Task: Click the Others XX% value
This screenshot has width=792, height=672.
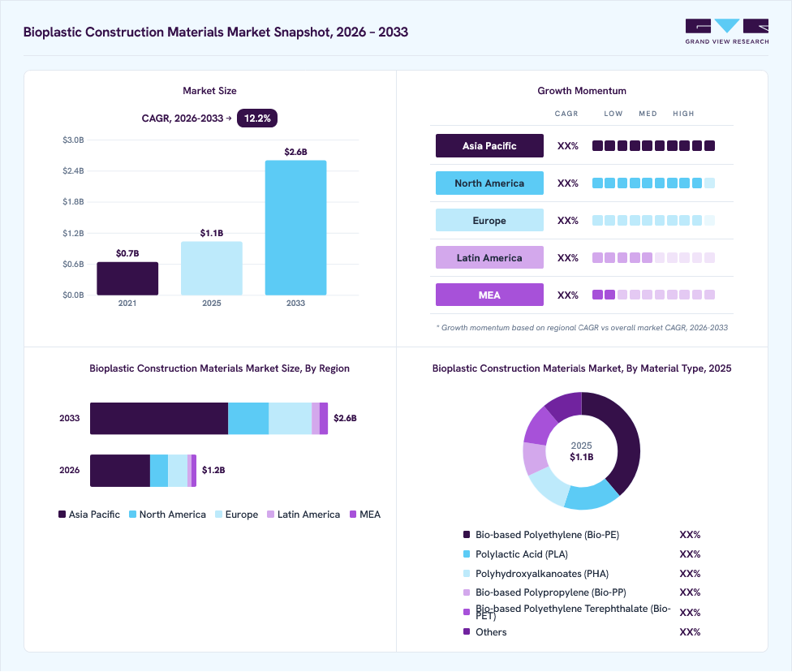Action: [690, 632]
